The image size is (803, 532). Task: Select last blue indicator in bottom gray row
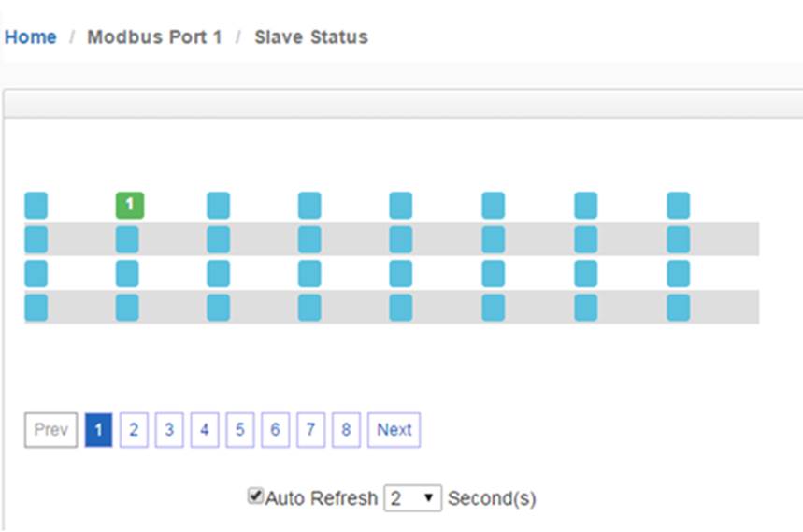[678, 308]
